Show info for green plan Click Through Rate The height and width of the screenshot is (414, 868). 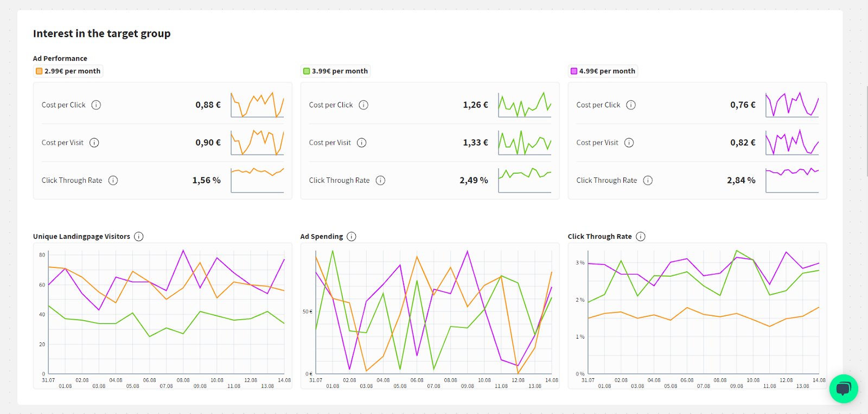pos(380,180)
